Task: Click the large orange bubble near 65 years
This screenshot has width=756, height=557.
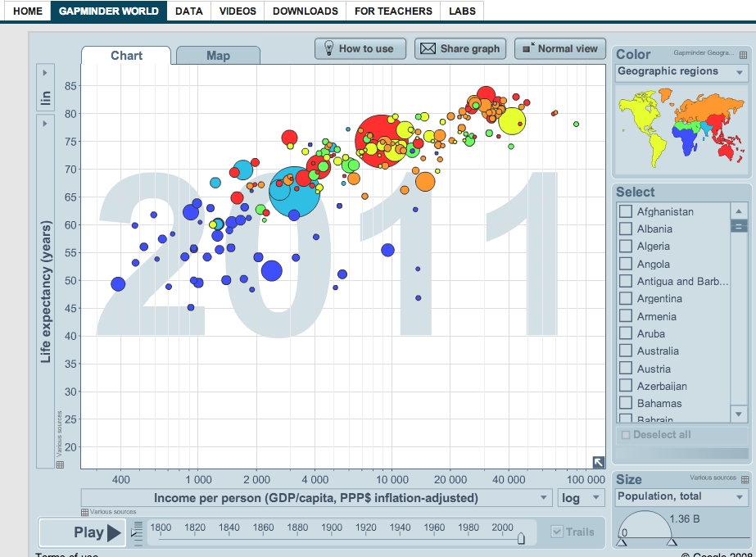Action: click(x=425, y=182)
